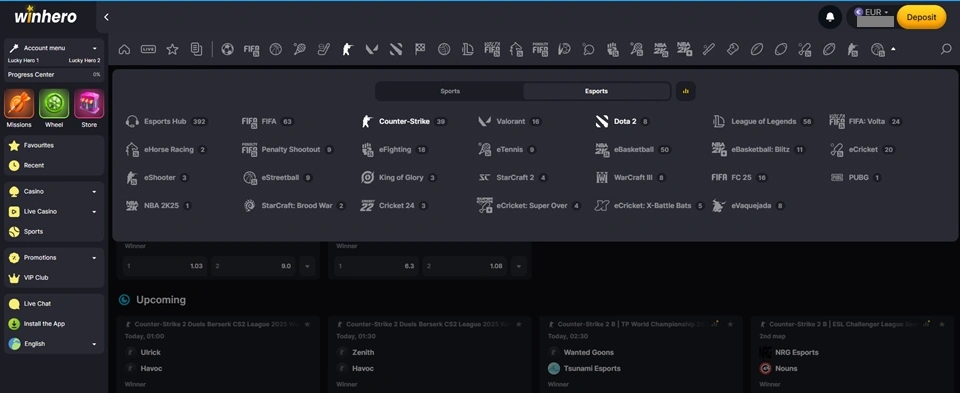Expand more markets beside odds 1.08
960x393 pixels.
point(519,266)
